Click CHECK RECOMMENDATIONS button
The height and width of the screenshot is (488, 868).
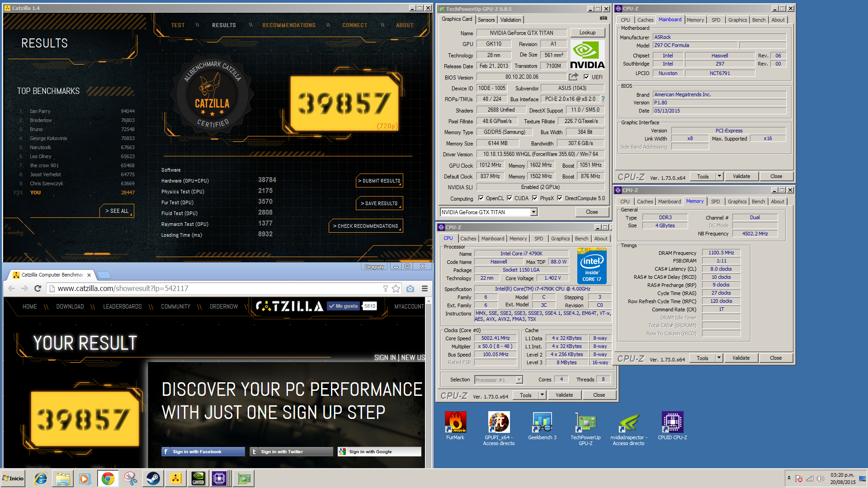(x=366, y=226)
